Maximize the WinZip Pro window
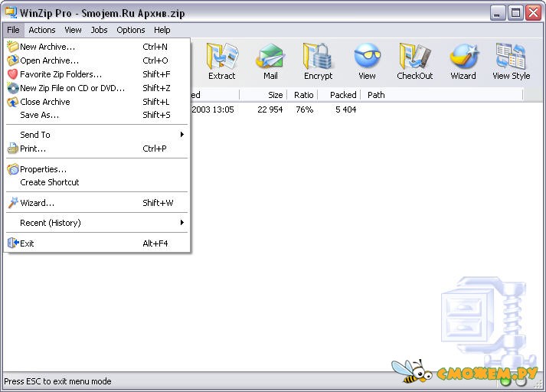This screenshot has height=392, width=546. [515, 13]
